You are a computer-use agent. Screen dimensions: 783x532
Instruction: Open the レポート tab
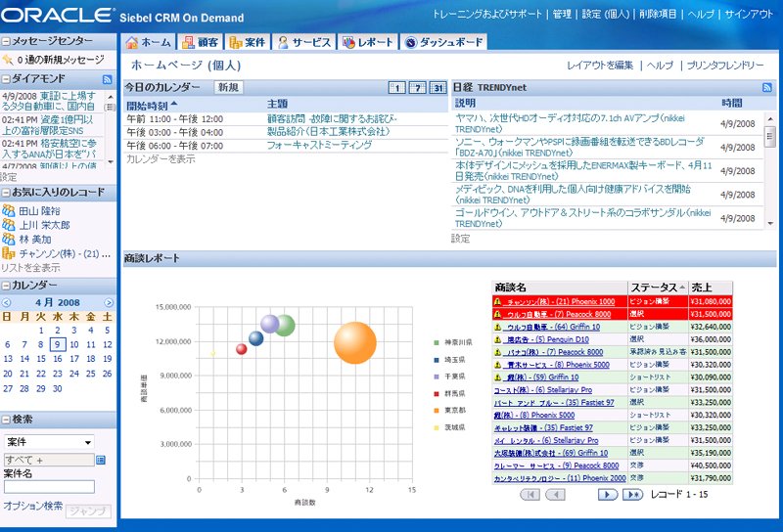pos(368,42)
